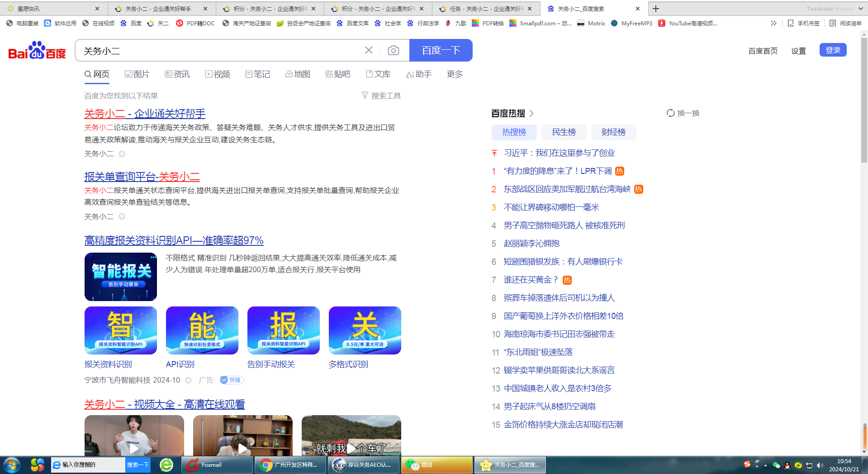
Task: Open the Twinkstar Browser dropdown arrow
Action: [860, 9]
